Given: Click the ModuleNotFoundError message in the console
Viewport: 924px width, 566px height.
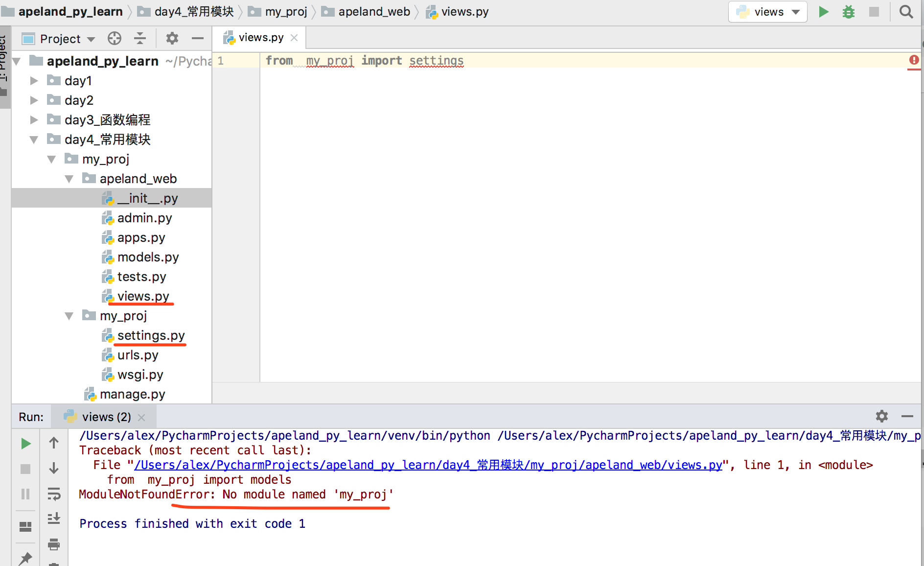Looking at the screenshot, I should [236, 495].
